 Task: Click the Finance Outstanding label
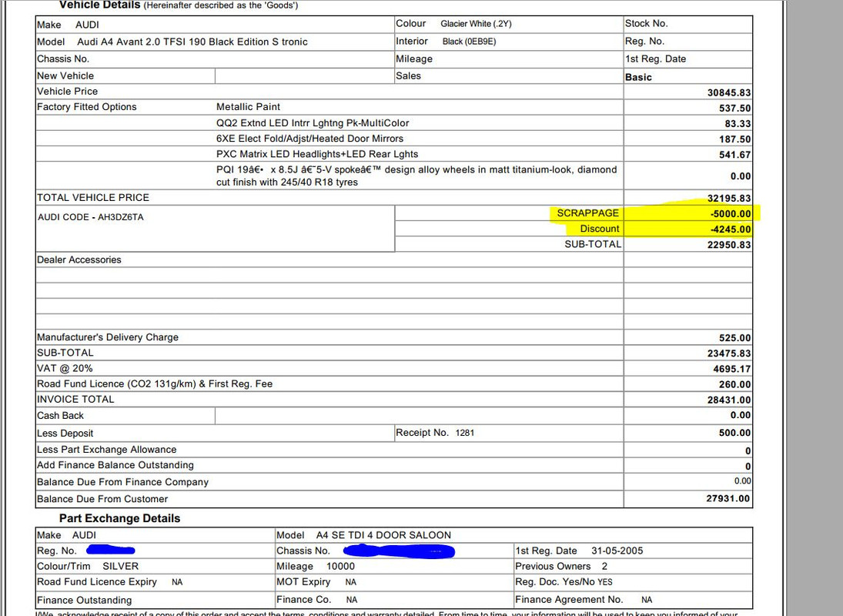click(85, 600)
